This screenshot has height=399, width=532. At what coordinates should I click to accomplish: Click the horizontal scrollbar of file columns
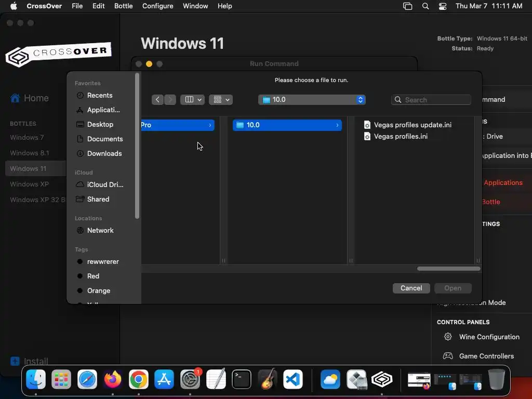(x=448, y=269)
